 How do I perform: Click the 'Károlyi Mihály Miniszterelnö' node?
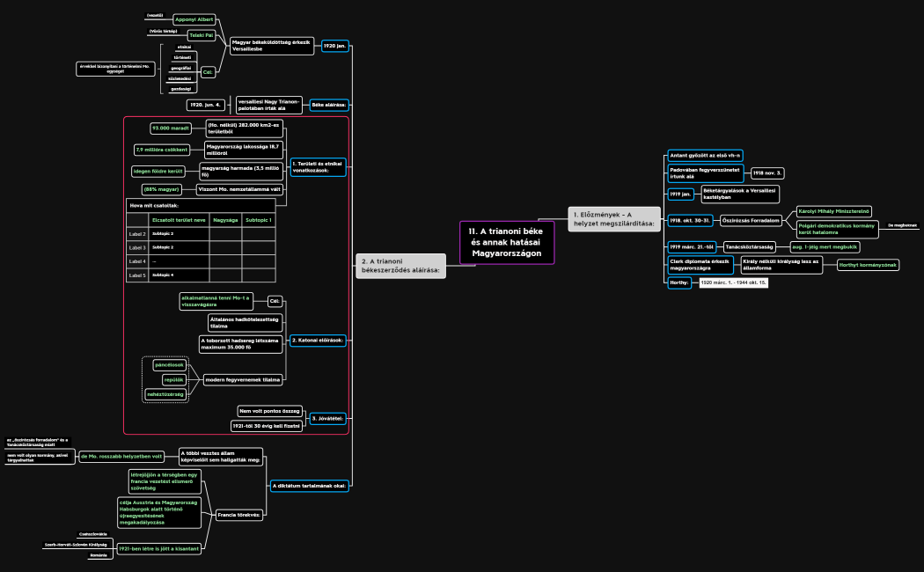pyautogui.click(x=833, y=211)
